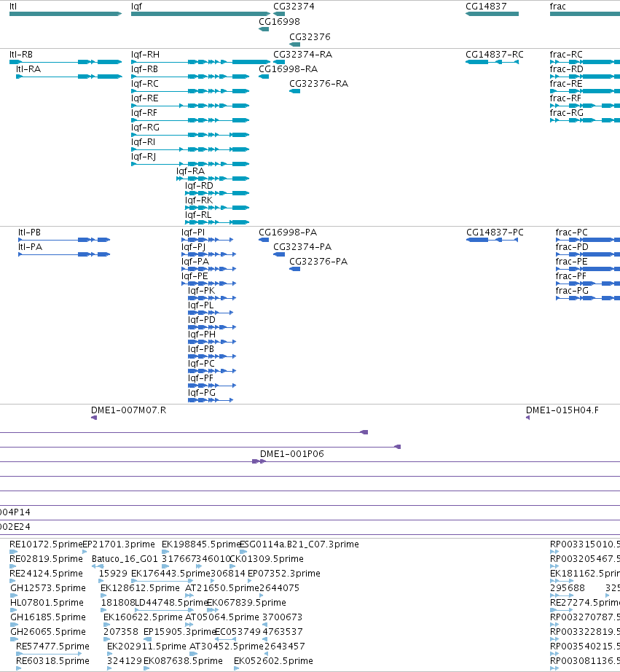Click the lqf-RG transcript label
Image resolution: width=620 pixels, height=672 pixels.
click(145, 128)
